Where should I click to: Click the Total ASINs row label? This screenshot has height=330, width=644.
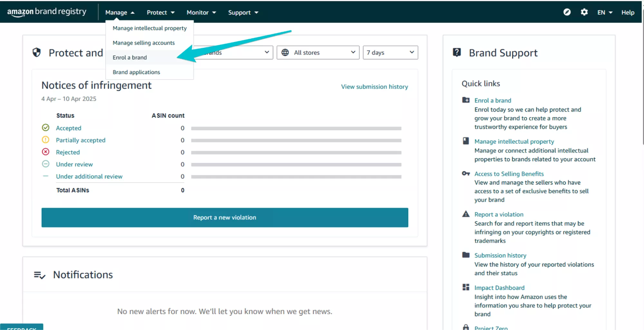[x=72, y=190]
